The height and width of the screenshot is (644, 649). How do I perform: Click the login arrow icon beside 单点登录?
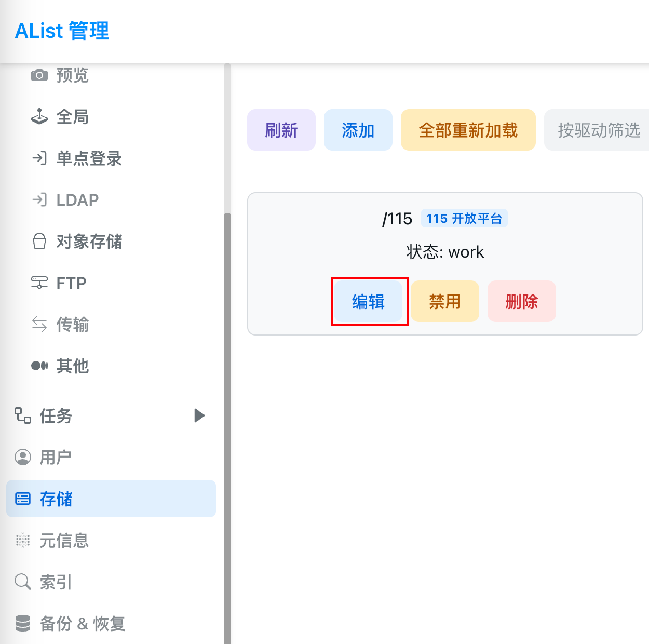click(39, 158)
